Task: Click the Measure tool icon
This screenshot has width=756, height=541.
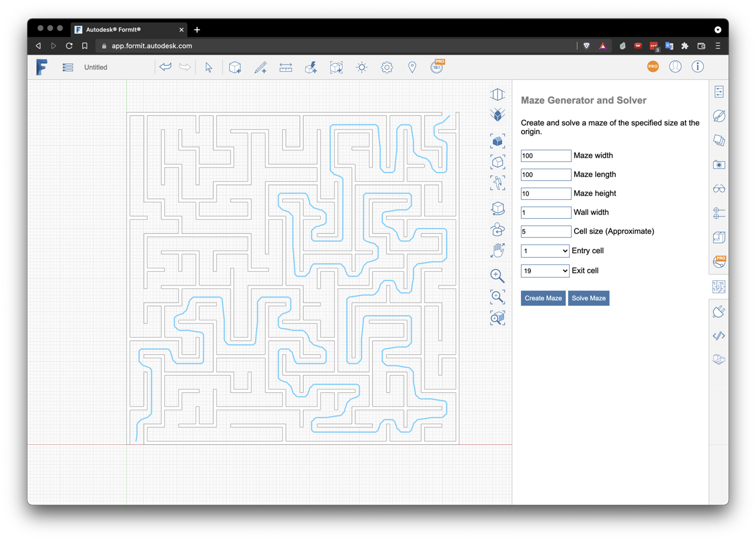Action: tap(286, 67)
